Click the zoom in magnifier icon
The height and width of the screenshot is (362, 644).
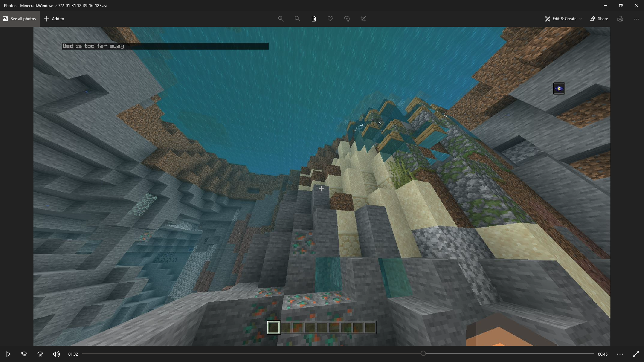[x=281, y=19]
